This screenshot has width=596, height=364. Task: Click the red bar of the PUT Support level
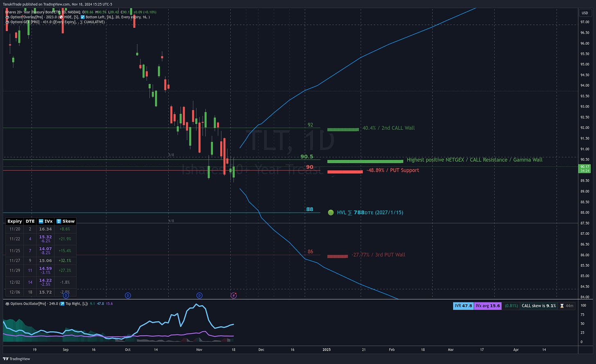(x=345, y=172)
